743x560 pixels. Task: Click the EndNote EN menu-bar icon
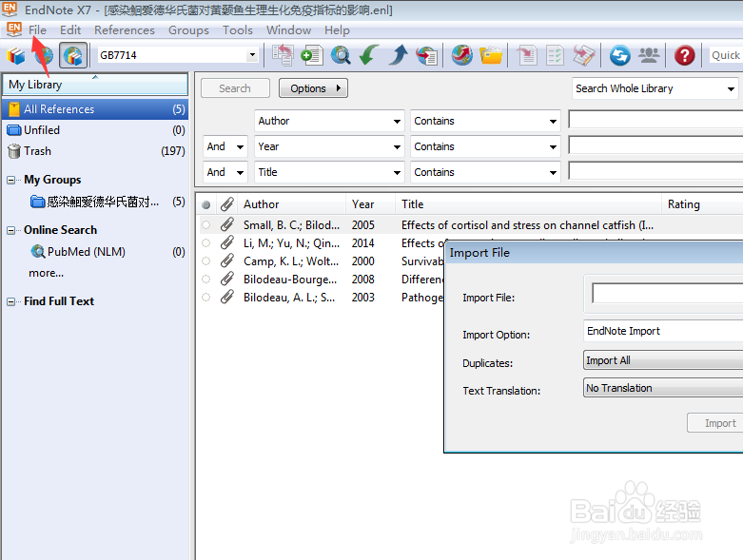coord(14,29)
